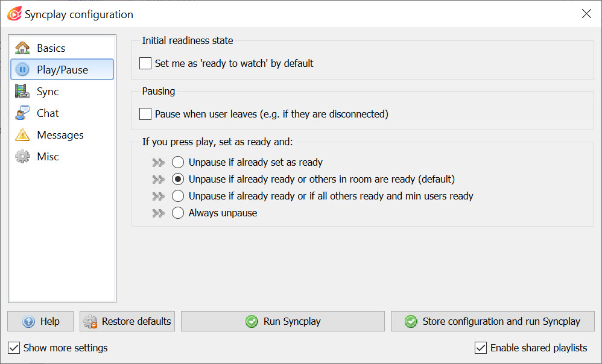This screenshot has height=364, width=602.
Task: Click the blue Help question-mark icon
Action: tap(28, 321)
